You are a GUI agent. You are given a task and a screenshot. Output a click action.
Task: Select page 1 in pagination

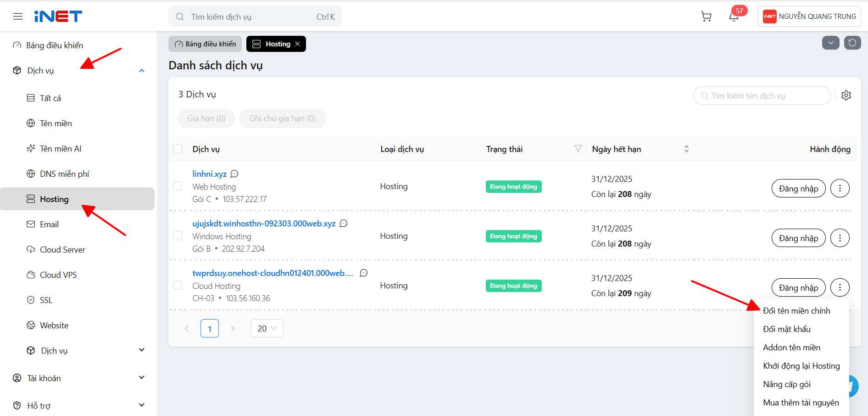(210, 328)
